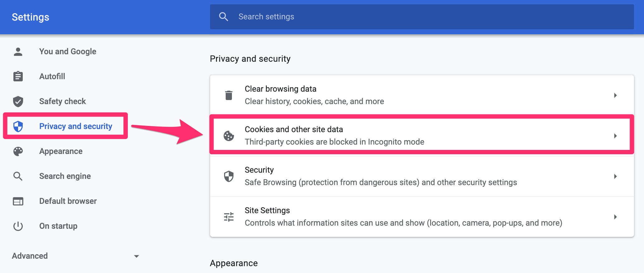The width and height of the screenshot is (644, 273).
Task: Click the shield icon beside Security
Action: coord(229,176)
